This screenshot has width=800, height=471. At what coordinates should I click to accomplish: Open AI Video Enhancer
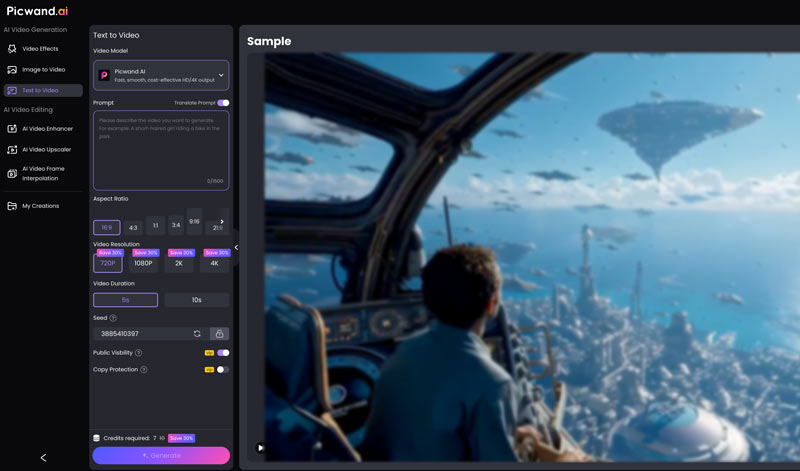point(47,129)
